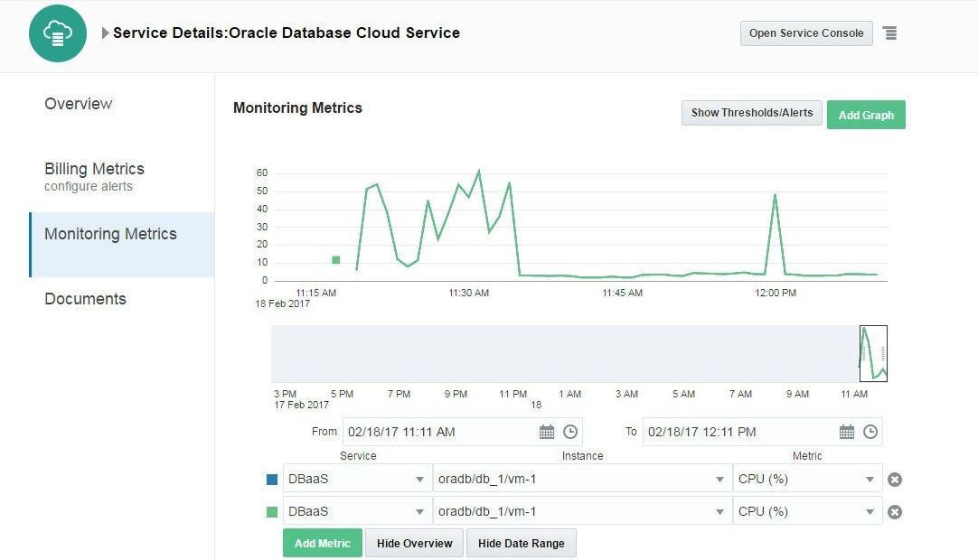978x560 pixels.
Task: Click the blue color swatch of first metric
Action: pyautogui.click(x=272, y=480)
